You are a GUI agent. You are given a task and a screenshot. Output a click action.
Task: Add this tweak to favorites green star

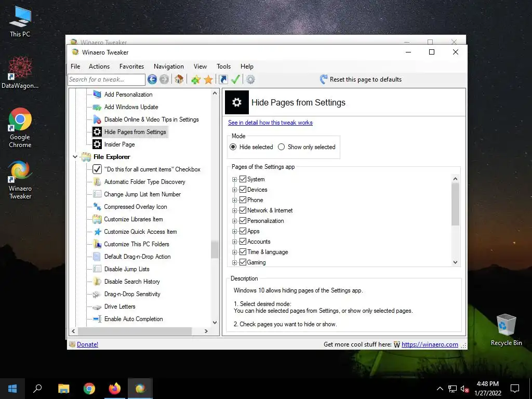click(x=196, y=79)
